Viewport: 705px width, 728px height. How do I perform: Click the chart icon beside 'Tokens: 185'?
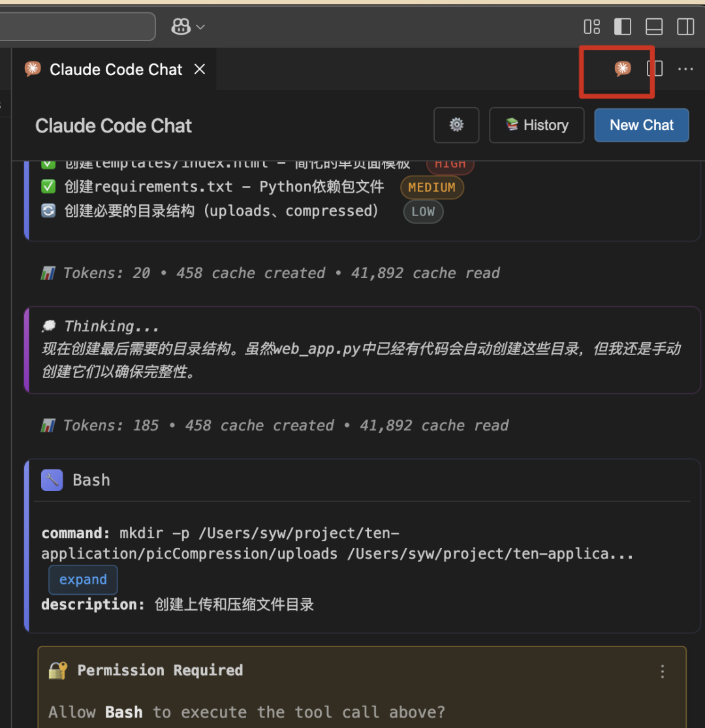48,425
